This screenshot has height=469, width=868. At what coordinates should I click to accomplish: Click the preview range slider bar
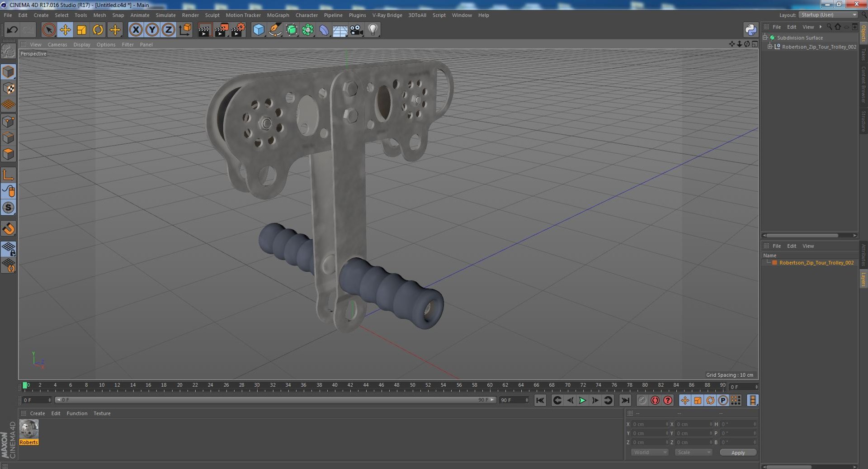tap(275, 400)
